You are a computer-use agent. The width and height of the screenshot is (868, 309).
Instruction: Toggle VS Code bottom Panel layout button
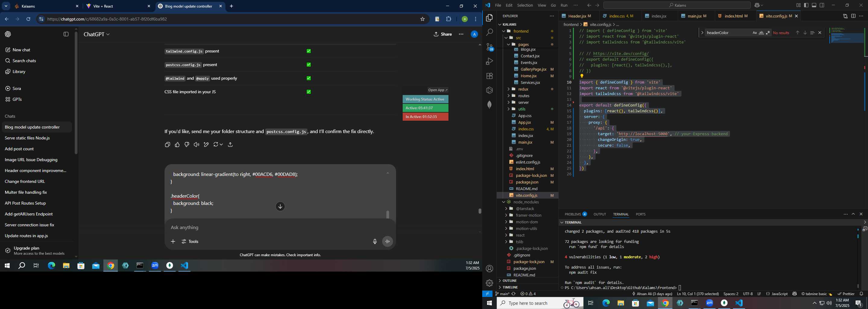(x=814, y=5)
